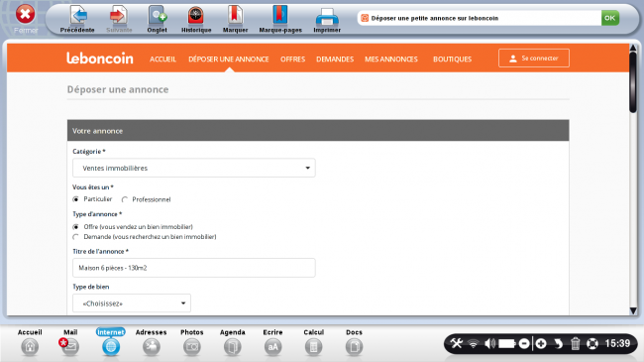Select the Professionnel radio button
The image size is (644, 362).
coord(125,199)
